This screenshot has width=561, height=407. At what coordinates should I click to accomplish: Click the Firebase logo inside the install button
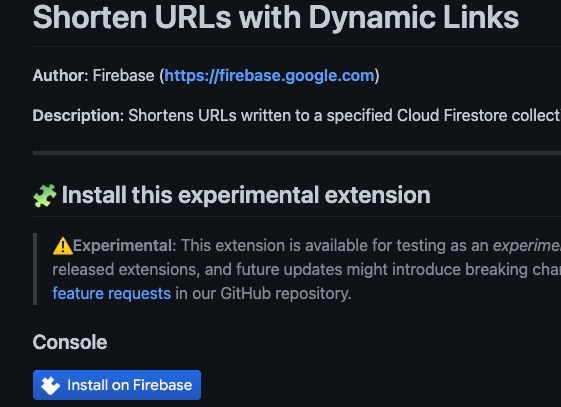click(x=50, y=385)
